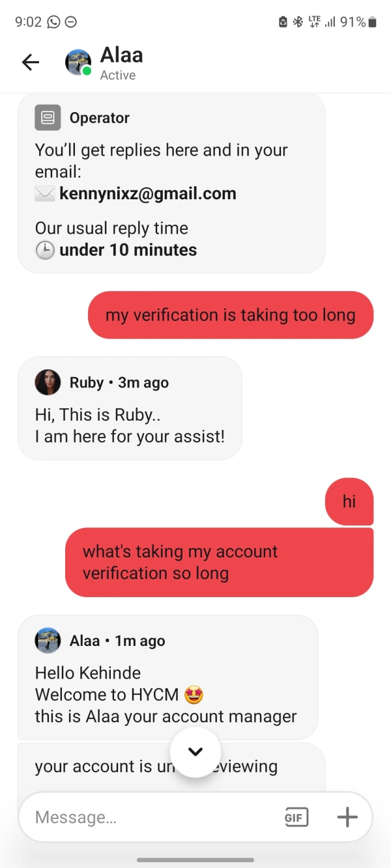Tap the envelope icon beside email
Image resolution: width=391 pixels, height=868 pixels.
click(x=45, y=194)
